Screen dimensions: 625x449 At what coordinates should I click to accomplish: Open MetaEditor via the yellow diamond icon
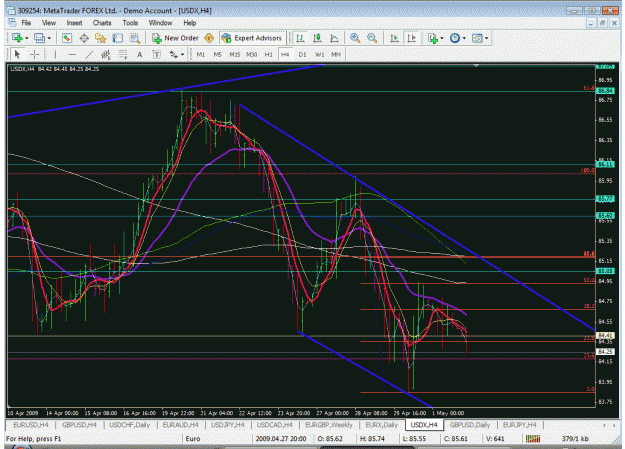209,38
